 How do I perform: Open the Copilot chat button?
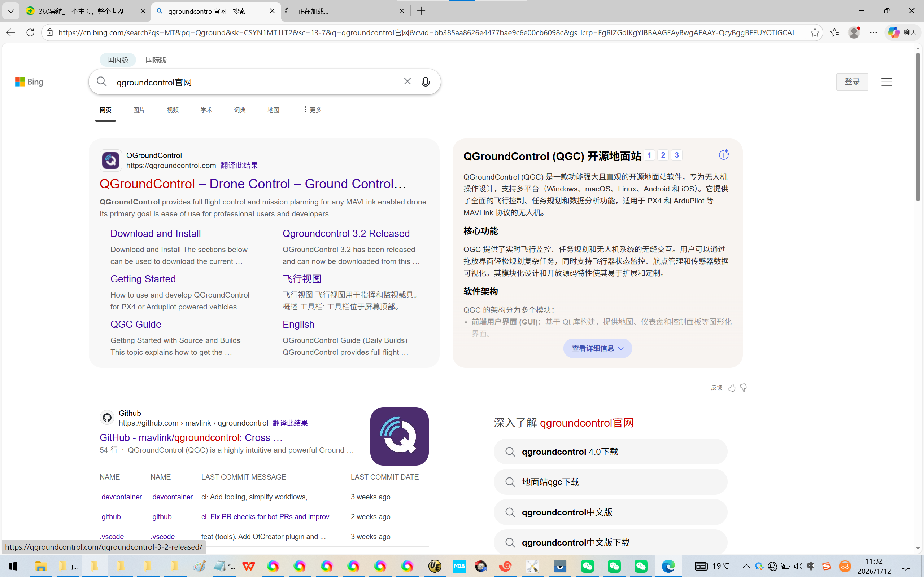(x=902, y=32)
